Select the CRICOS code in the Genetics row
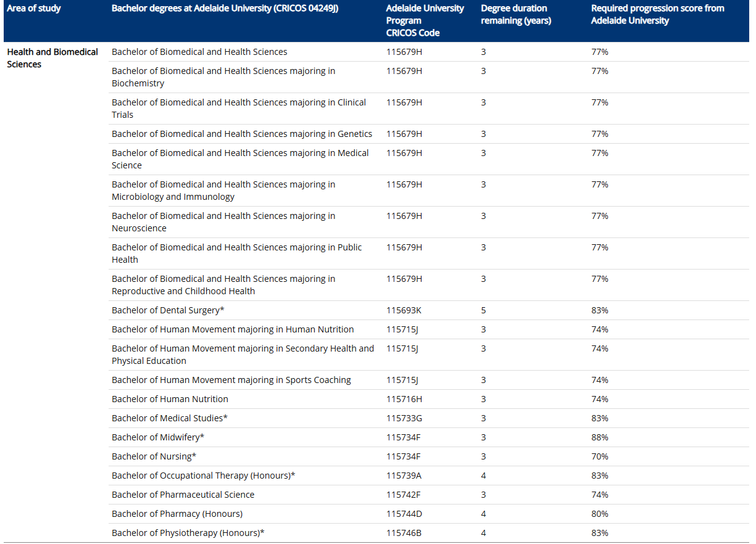 click(404, 134)
